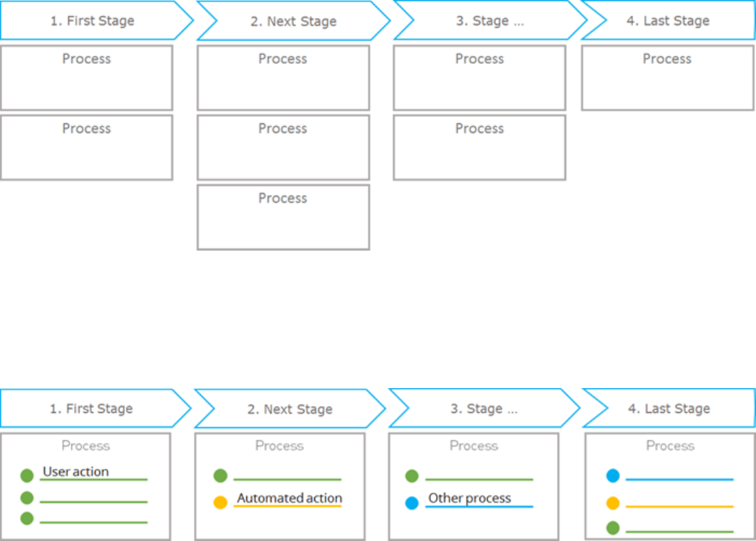Select the bottom diagram's '1. First Stage' chevron

(x=91, y=409)
